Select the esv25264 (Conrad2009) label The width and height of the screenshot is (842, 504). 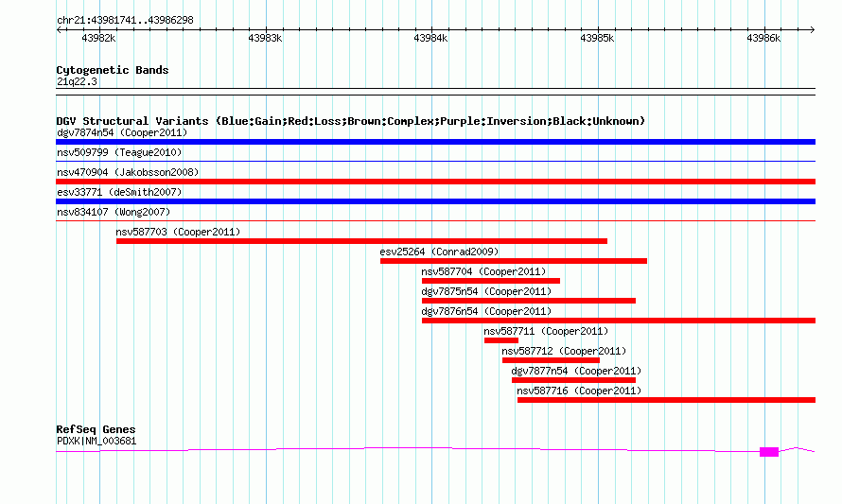tap(439, 252)
